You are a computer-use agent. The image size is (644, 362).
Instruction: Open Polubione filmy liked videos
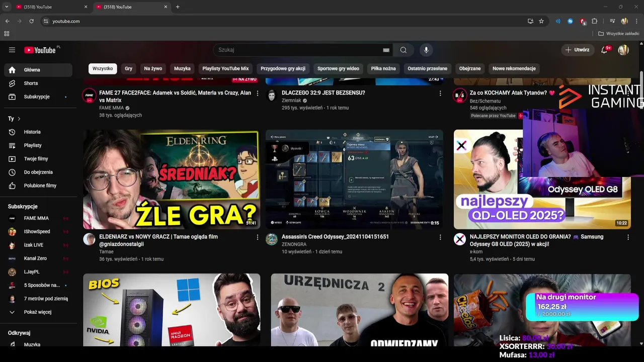click(x=38, y=186)
